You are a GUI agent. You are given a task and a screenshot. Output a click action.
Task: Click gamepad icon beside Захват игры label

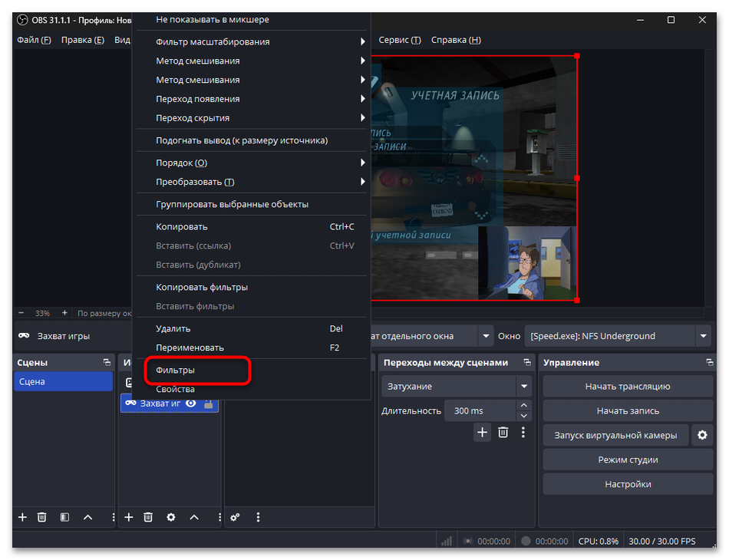pos(25,336)
